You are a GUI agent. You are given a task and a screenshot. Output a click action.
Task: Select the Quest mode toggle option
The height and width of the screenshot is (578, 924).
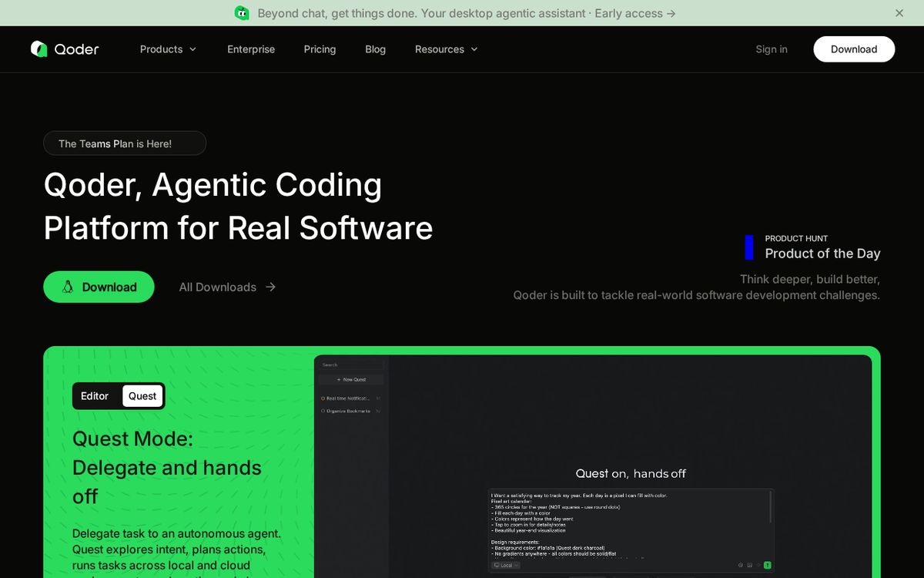point(142,396)
